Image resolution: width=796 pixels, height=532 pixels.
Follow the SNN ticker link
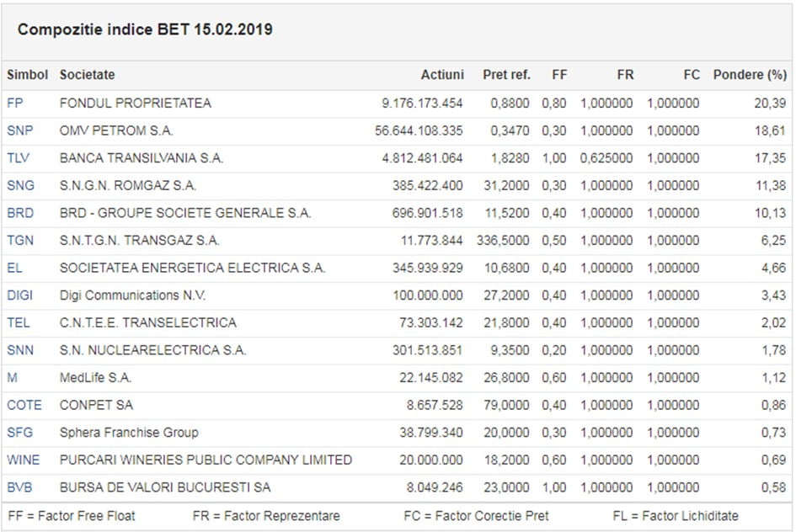[20, 350]
